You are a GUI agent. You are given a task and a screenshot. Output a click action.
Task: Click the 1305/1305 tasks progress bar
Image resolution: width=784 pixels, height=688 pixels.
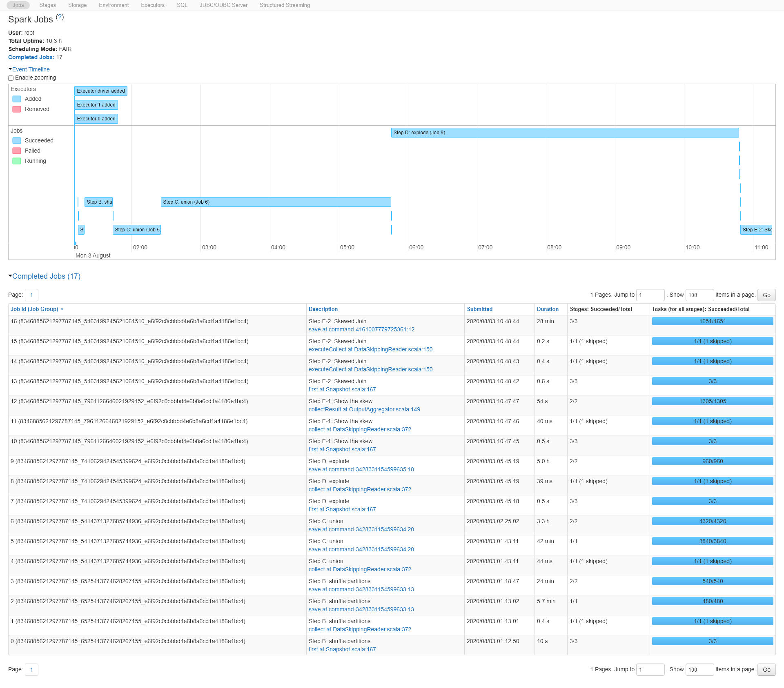[713, 401]
